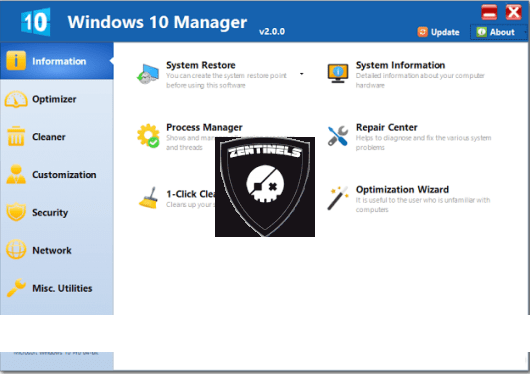Open System Restore tool title
Viewport: 530px width, 374px height.
[x=201, y=65]
